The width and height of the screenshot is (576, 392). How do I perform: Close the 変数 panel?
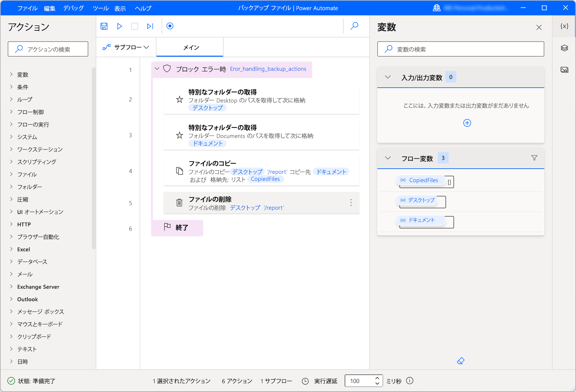(x=539, y=28)
